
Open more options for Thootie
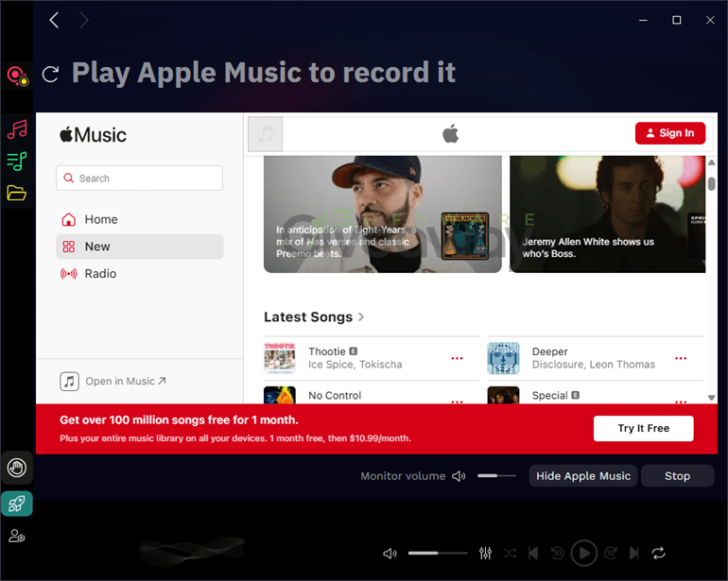pos(457,358)
